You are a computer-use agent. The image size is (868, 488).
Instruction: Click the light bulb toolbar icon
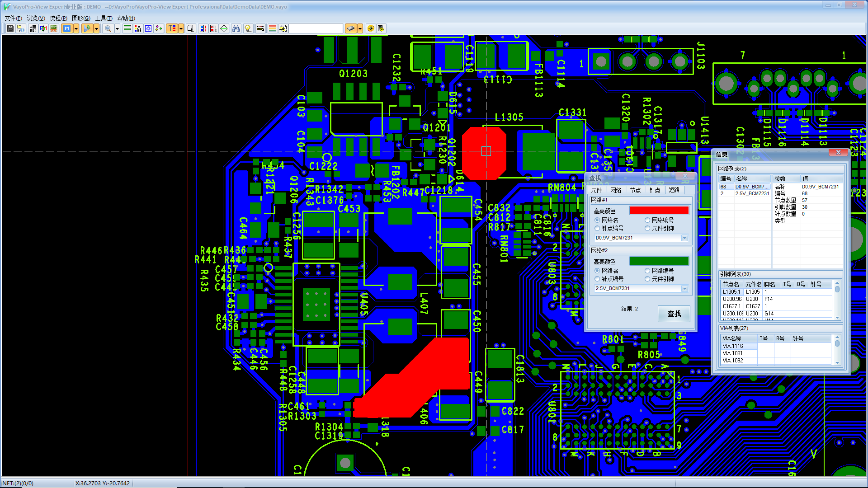tap(248, 28)
